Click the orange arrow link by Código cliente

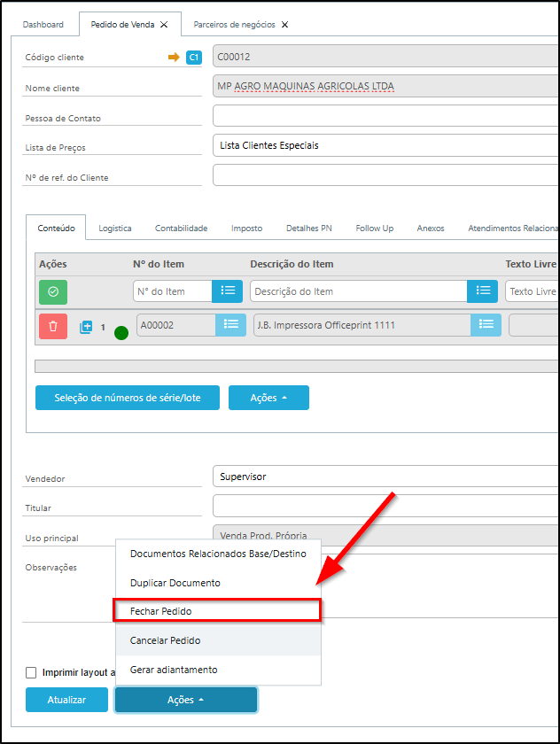[x=174, y=58]
